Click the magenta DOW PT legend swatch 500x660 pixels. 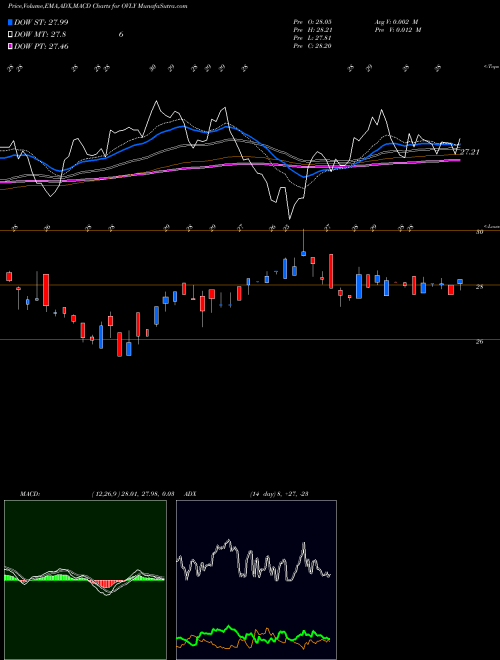(x=10, y=46)
